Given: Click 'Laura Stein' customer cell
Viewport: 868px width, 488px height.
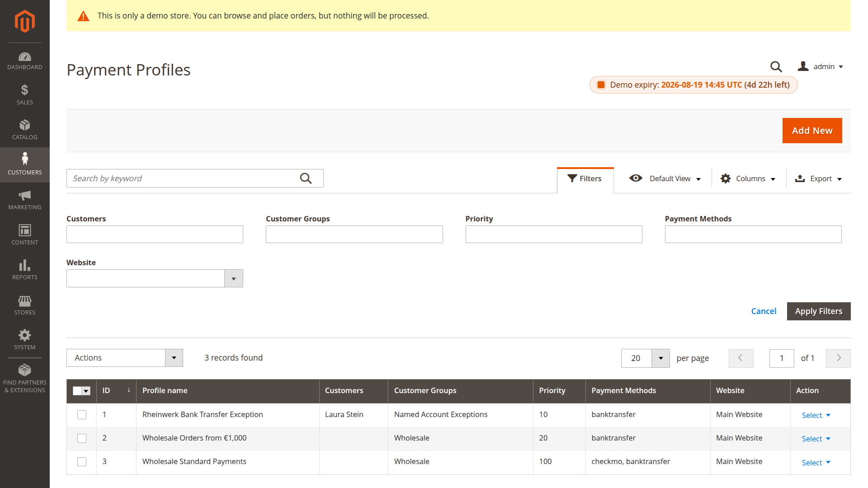Looking at the screenshot, I should (344, 415).
